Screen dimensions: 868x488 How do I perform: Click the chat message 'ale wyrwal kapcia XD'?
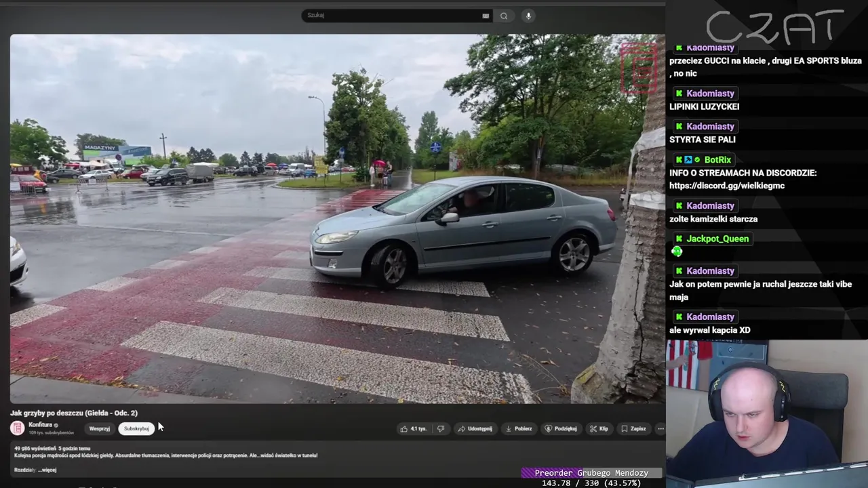pos(709,330)
